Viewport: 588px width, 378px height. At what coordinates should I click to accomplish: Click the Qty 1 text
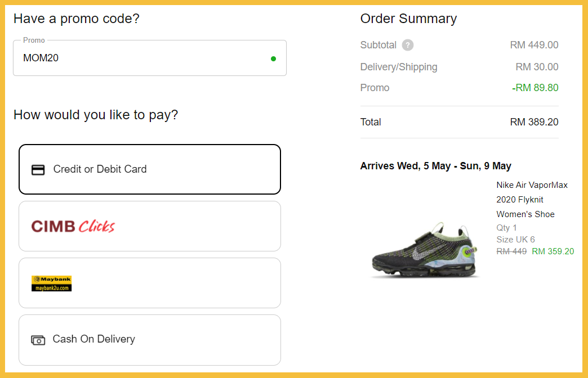click(506, 228)
